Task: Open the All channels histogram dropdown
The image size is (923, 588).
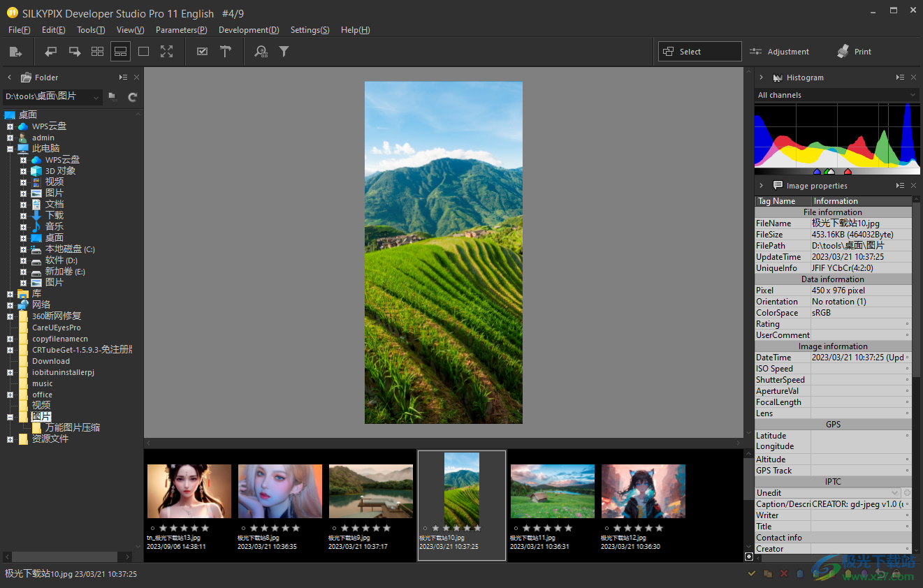Action: pyautogui.click(x=836, y=94)
